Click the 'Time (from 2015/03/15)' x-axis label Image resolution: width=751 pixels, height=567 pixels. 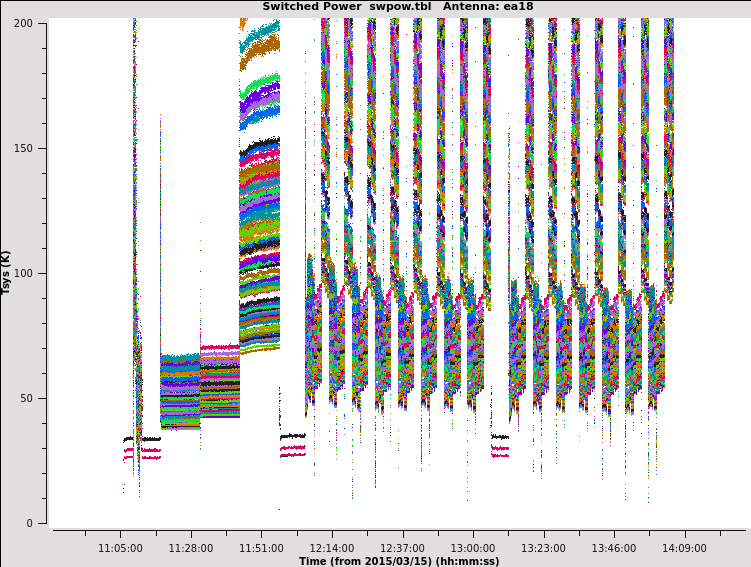(398, 561)
